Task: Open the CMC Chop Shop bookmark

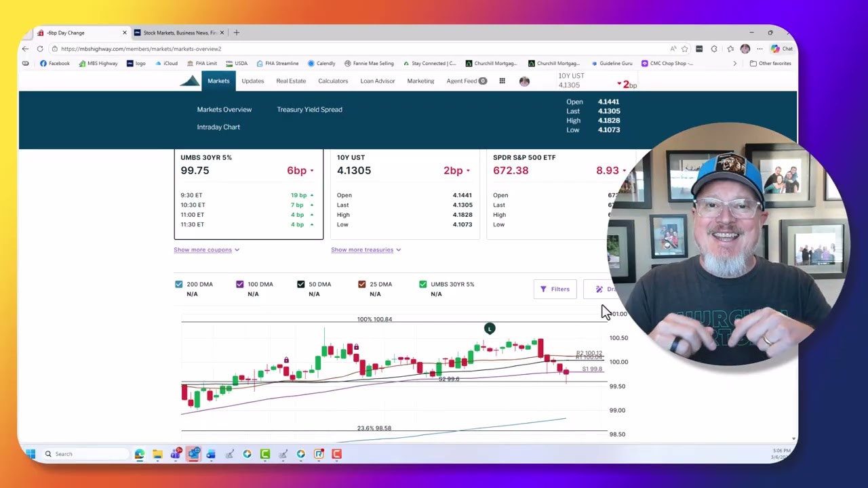Action: [x=668, y=64]
